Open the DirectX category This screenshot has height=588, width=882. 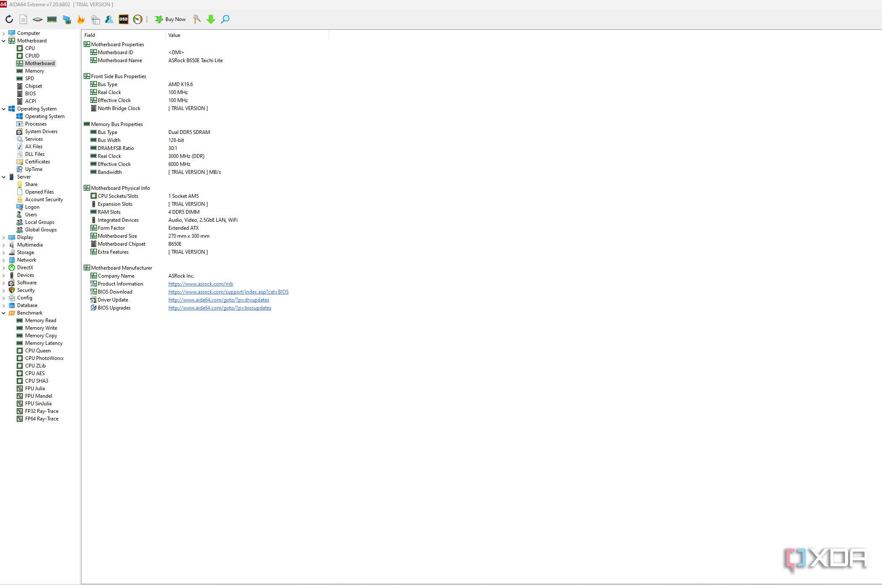click(x=25, y=268)
